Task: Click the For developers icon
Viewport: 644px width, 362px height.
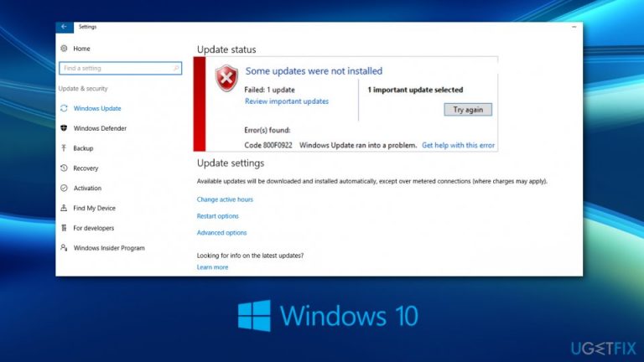Action: click(64, 228)
